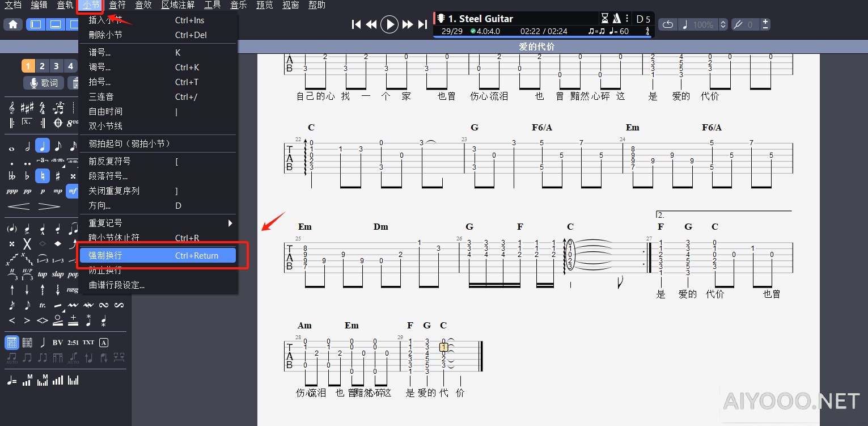Adjust the relative speed 100% stepper
The width and height of the screenshot is (868, 426).
pyautogui.click(x=723, y=24)
